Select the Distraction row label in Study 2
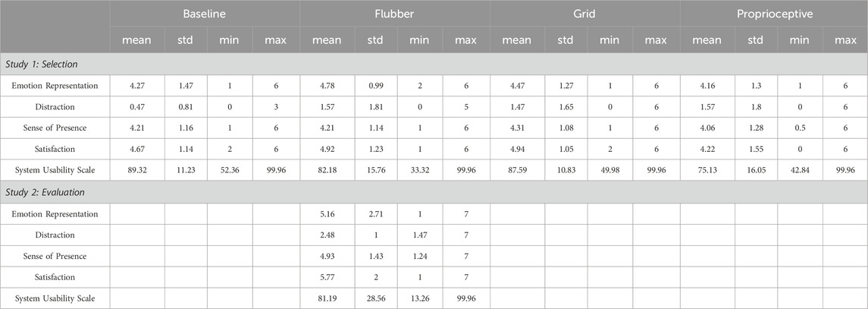Screen dimensions: 868x309 [x=55, y=235]
